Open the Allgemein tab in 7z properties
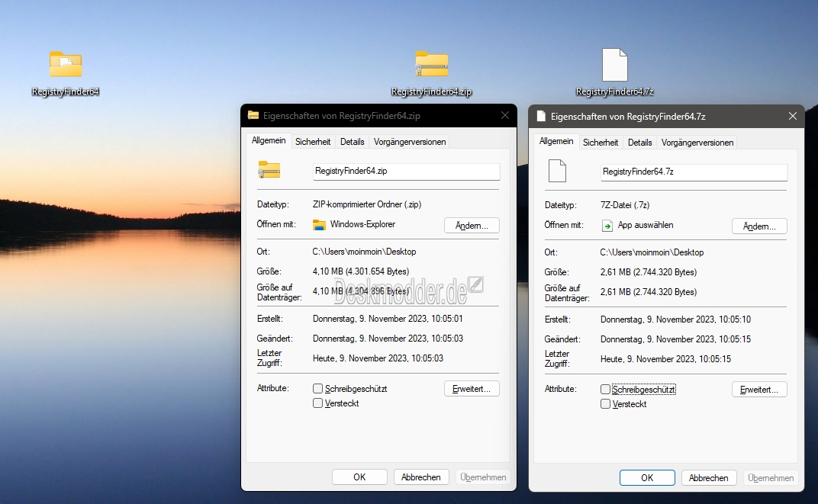The image size is (818, 504). pyautogui.click(x=556, y=141)
